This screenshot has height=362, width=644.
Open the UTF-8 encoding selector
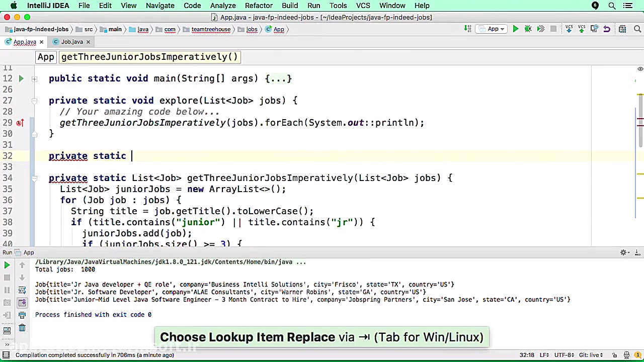(563, 355)
